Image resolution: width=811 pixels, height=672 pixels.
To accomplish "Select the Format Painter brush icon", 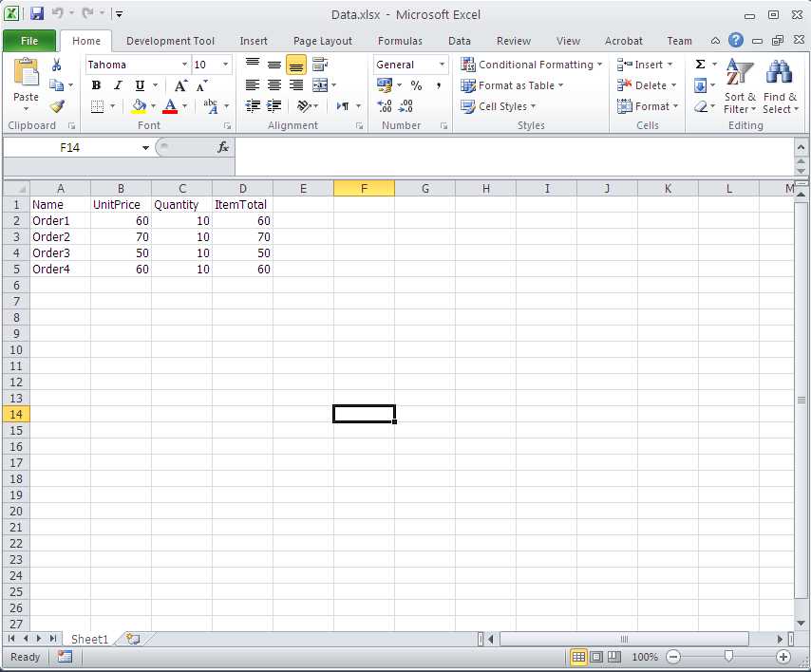I will 57,106.
